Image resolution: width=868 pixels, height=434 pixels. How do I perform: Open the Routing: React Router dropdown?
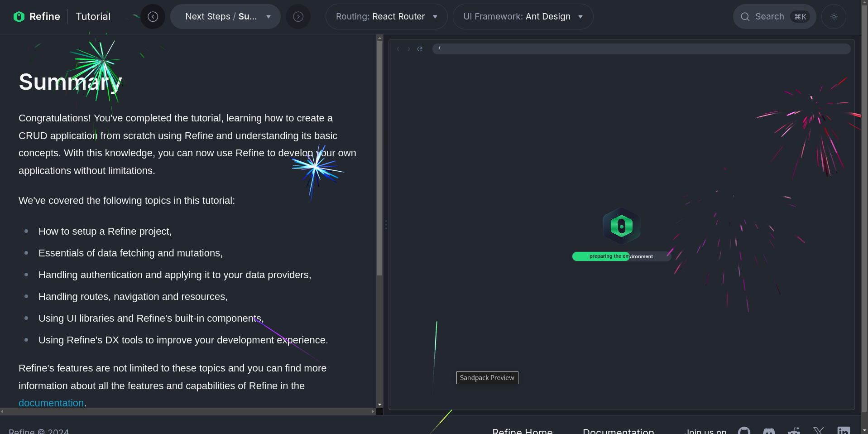click(x=386, y=17)
